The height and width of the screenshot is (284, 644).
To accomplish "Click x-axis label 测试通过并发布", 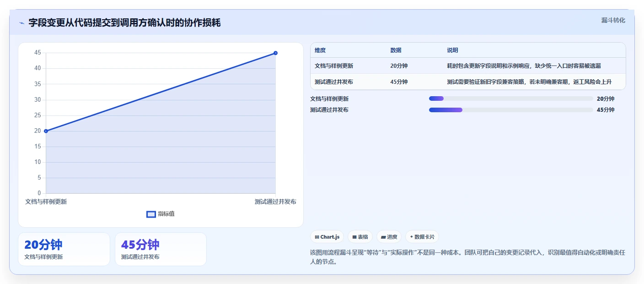I will click(275, 202).
